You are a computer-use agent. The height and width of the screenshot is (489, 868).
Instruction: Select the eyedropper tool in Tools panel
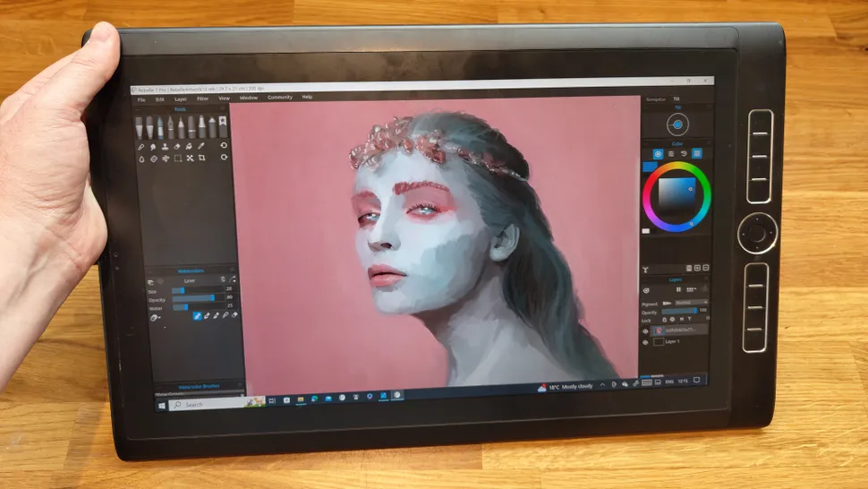(x=200, y=146)
